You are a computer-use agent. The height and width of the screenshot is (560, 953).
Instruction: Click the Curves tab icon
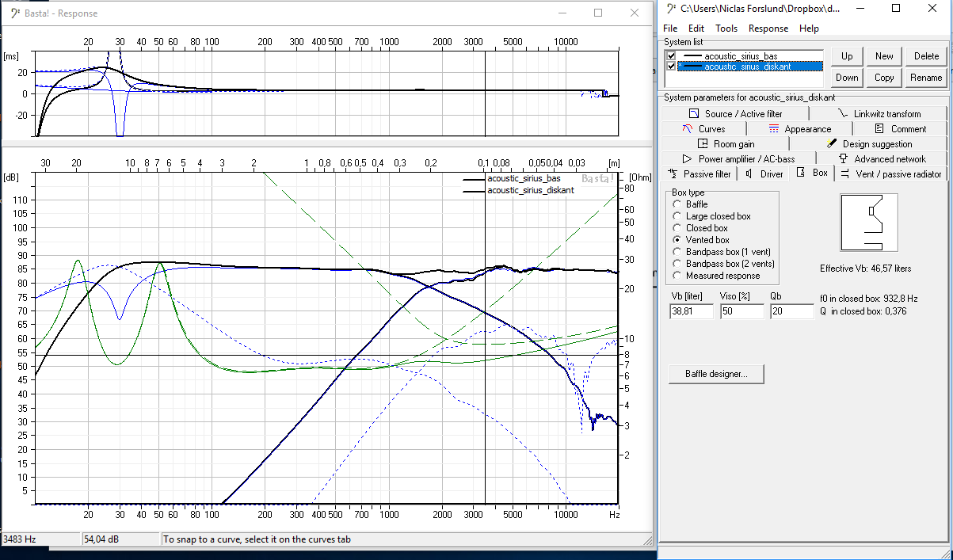(688, 128)
